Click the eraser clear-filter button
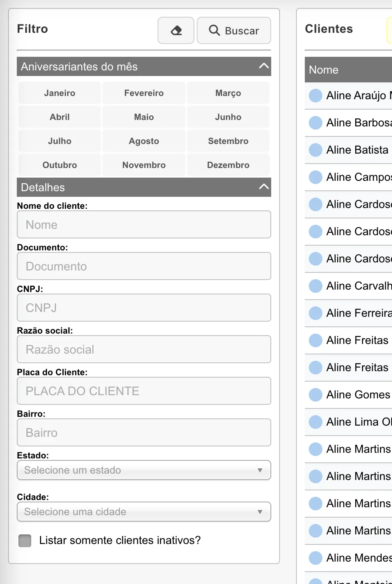This screenshot has width=392, height=584. (176, 30)
